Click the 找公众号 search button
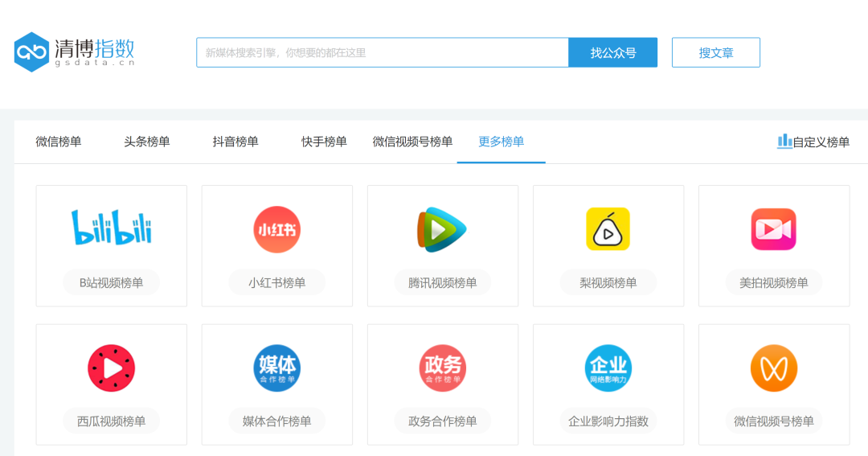The image size is (868, 456). tap(612, 52)
